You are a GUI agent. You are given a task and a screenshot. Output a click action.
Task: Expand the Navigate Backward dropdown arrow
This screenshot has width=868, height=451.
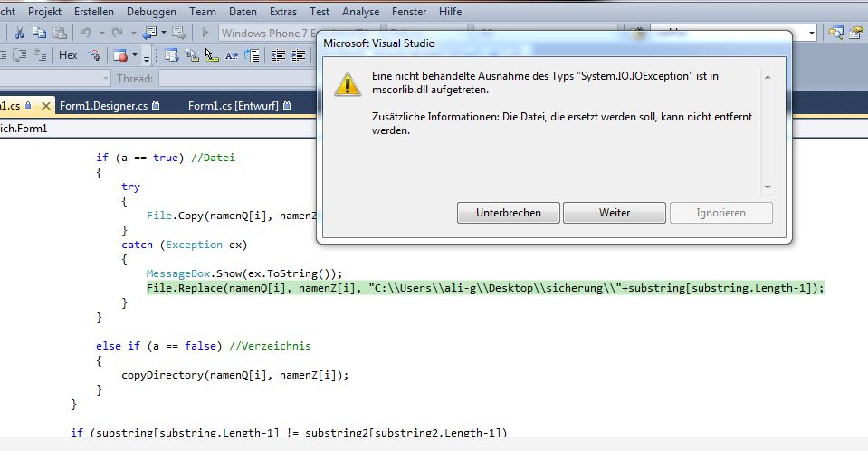tap(164, 34)
